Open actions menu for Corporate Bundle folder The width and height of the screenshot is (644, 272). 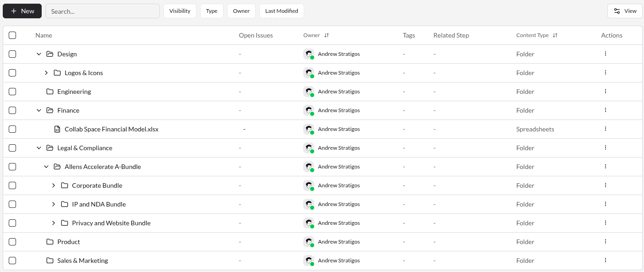[x=605, y=185]
